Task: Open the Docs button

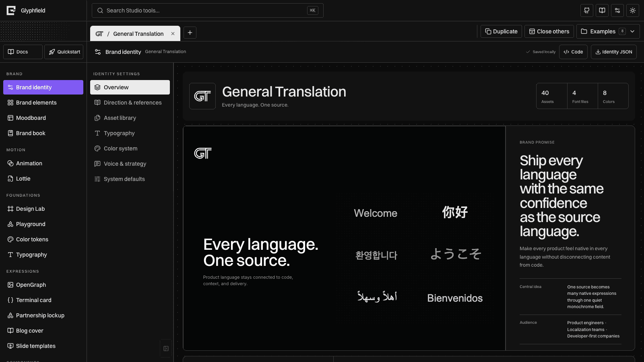Action: [x=23, y=52]
